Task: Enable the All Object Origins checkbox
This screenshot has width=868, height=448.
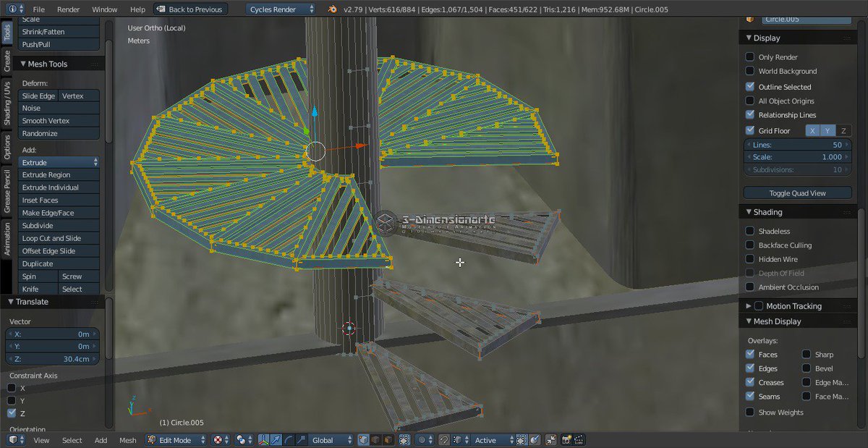Action: [x=750, y=101]
